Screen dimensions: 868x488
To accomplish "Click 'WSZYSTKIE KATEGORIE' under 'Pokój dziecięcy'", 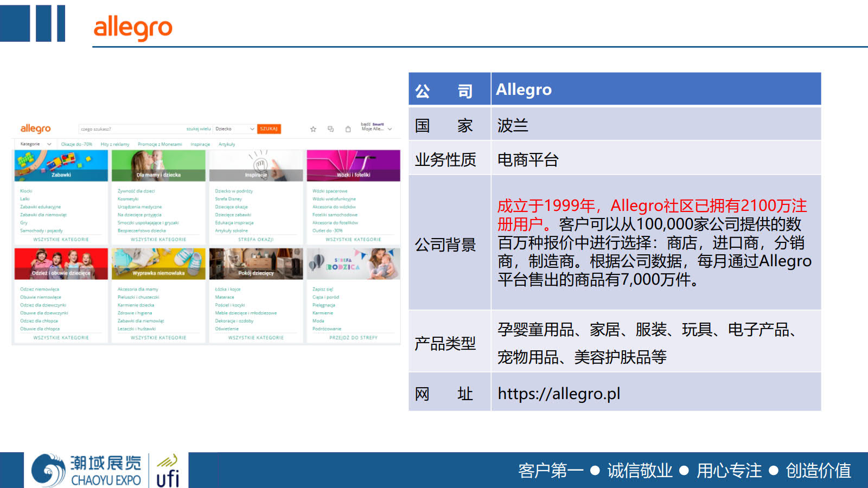I will (256, 337).
